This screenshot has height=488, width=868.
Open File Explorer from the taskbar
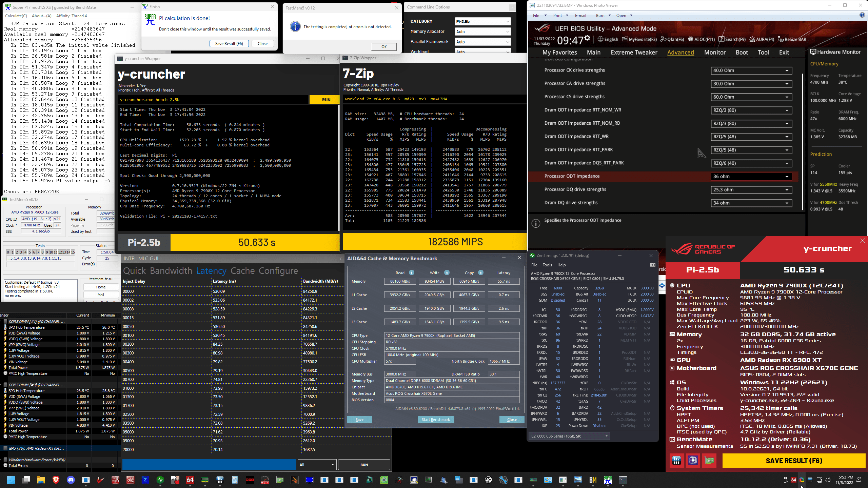(x=41, y=480)
